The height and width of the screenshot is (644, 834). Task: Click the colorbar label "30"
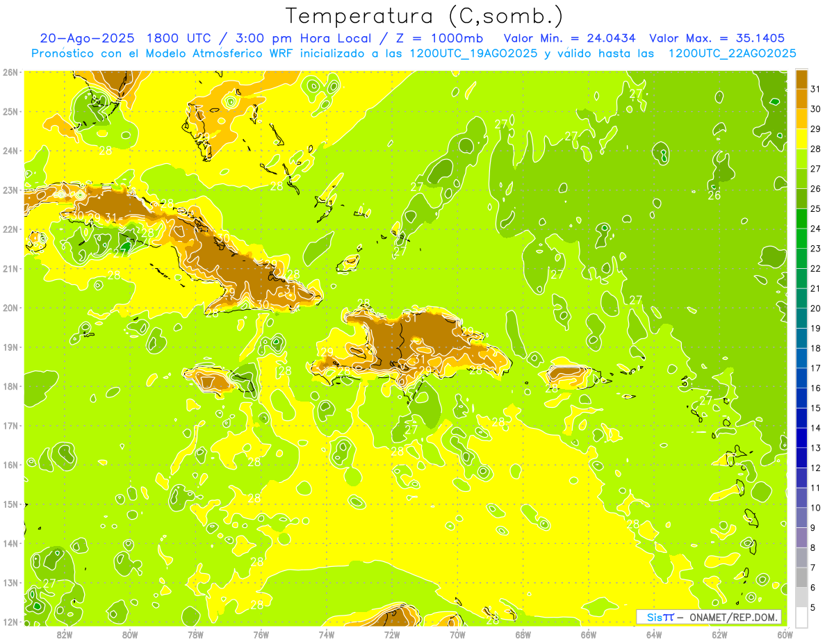coord(815,109)
